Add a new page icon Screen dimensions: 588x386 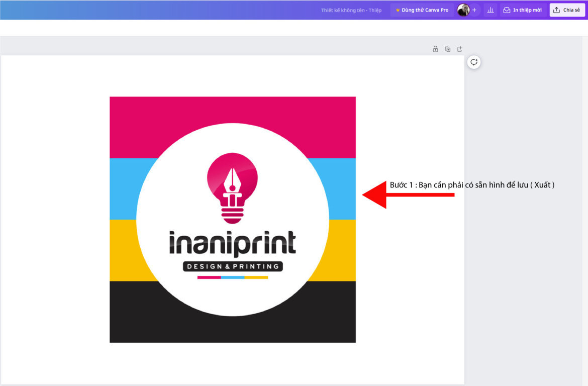(x=460, y=49)
